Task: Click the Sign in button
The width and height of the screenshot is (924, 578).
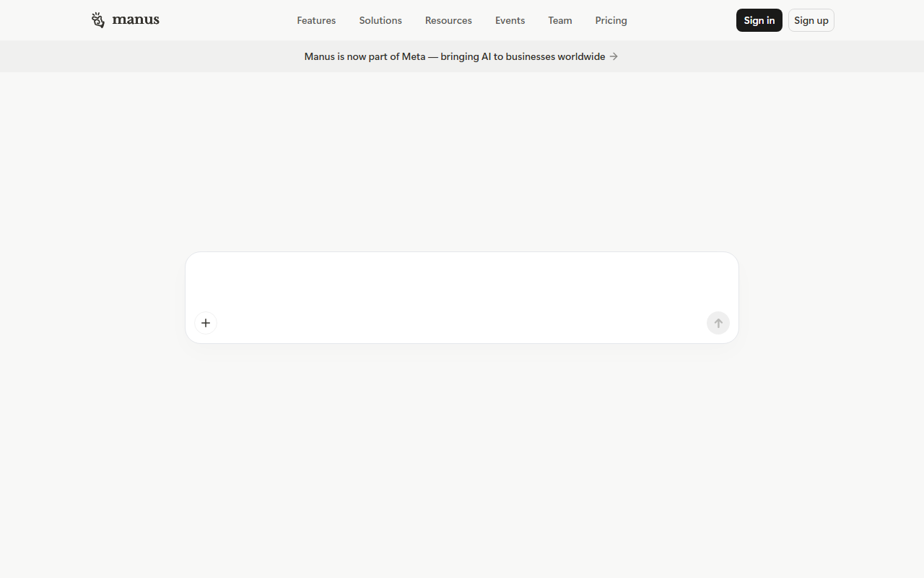Action: (x=759, y=20)
